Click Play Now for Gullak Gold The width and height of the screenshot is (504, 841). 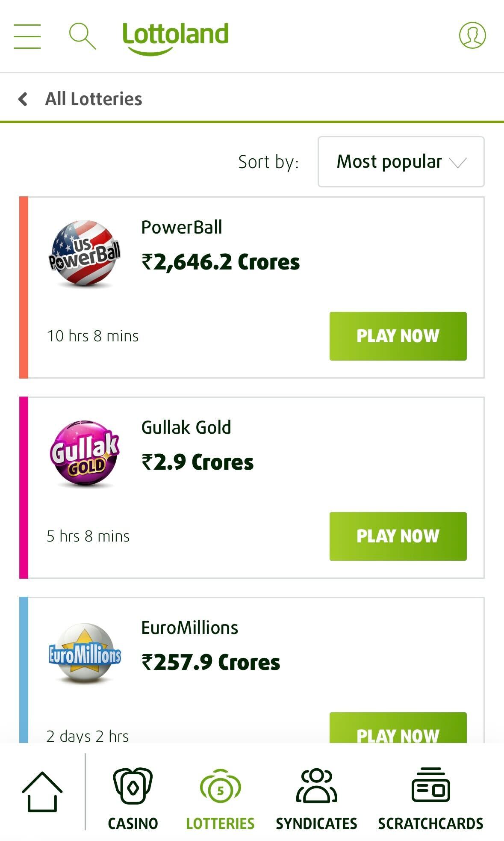[398, 536]
